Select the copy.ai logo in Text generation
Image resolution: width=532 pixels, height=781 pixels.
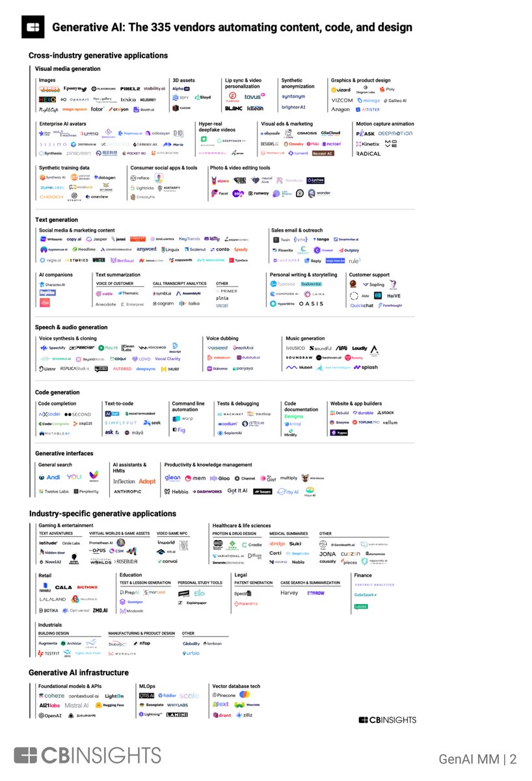[74, 239]
